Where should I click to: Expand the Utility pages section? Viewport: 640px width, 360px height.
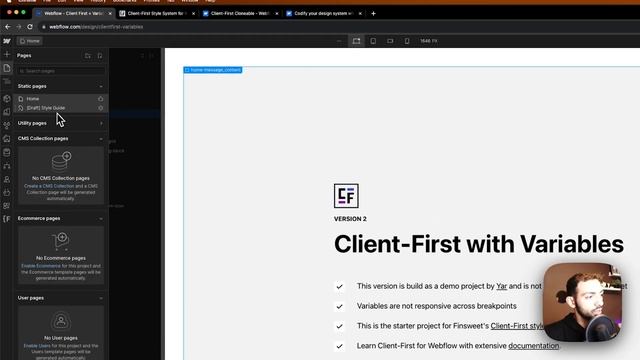[x=101, y=123]
